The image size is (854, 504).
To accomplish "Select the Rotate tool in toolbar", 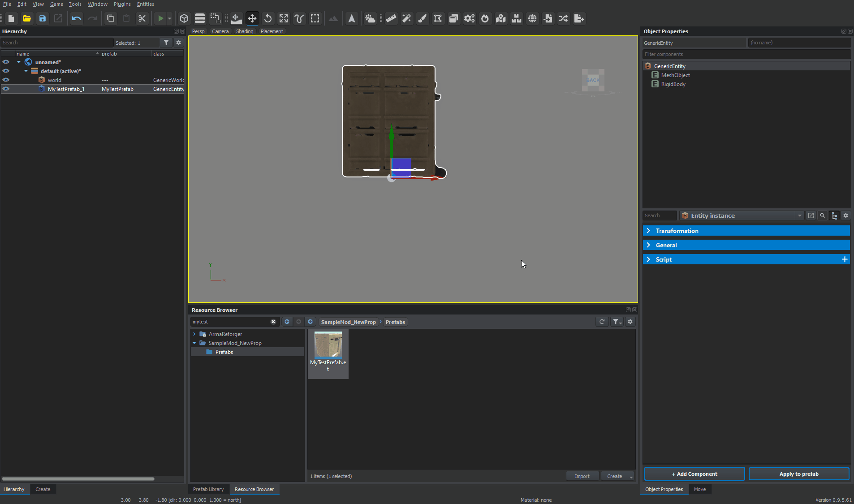I will coord(268,18).
